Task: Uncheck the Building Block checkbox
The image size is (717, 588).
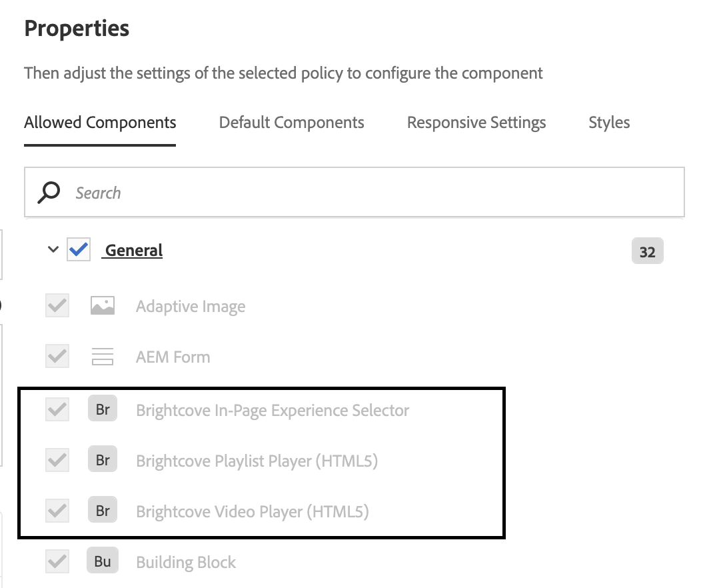Action: coord(57,561)
